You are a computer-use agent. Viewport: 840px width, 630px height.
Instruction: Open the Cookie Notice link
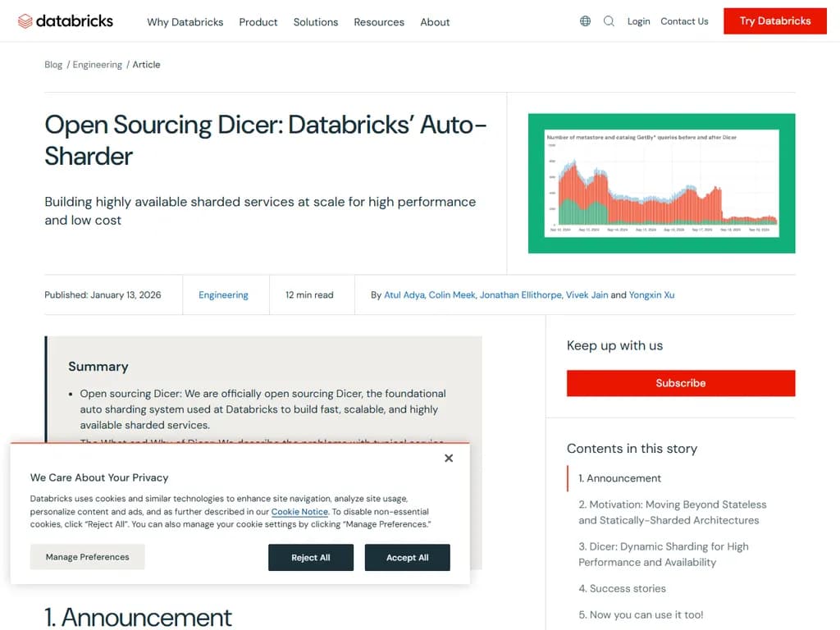299,511
